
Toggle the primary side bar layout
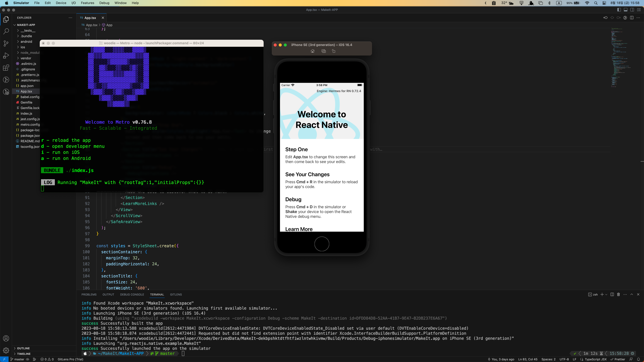click(619, 10)
